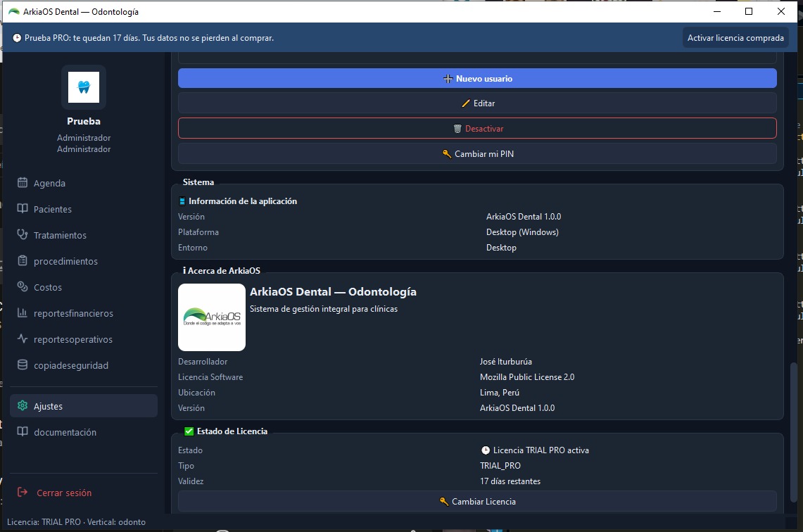Viewport: 803px width, 532px height.
Task: Click the copiadeseguridad database icon
Action: [x=23, y=365]
